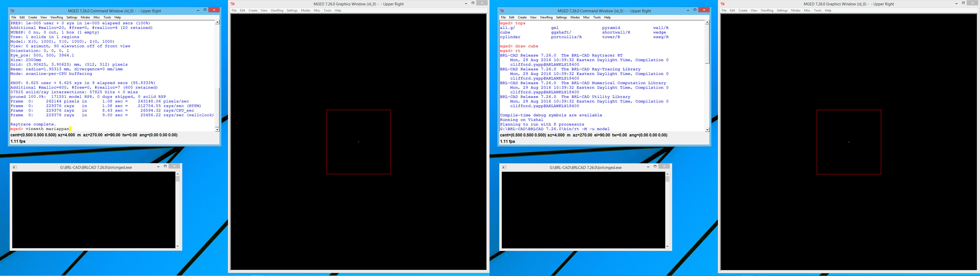
Task: Click 'portcullis/R' entry in tops listing
Action: point(566,37)
